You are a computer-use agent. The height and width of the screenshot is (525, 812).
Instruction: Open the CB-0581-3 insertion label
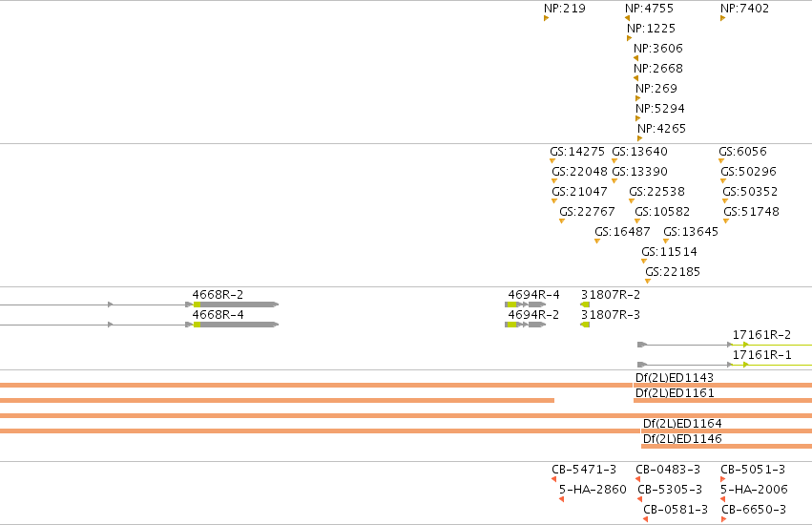coord(676,510)
